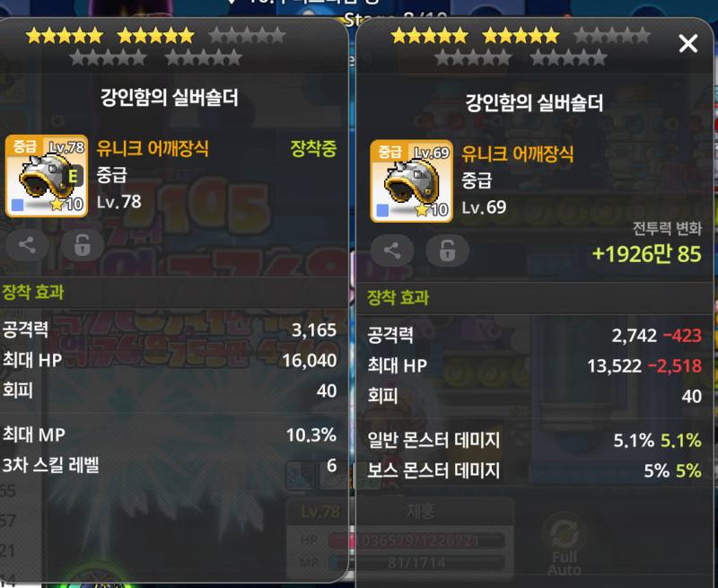Tap gold star rating on right item panel
Viewport: 718px width, 588px height.
(x=475, y=35)
